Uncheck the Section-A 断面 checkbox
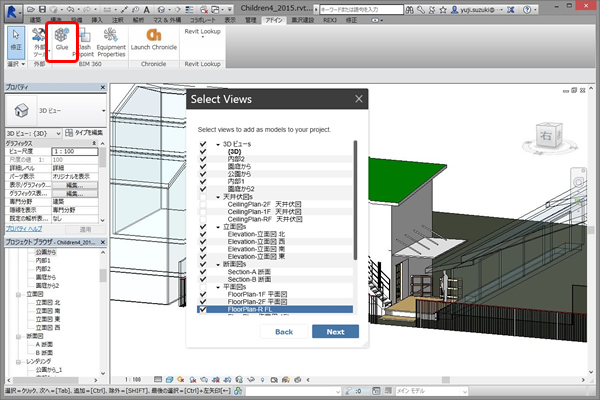The height and width of the screenshot is (400, 600). (x=203, y=272)
